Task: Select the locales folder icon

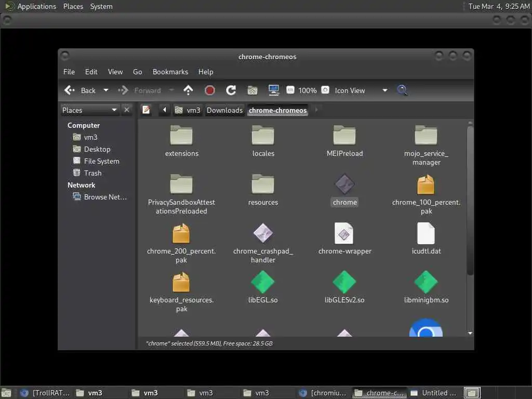Action: [x=263, y=136]
